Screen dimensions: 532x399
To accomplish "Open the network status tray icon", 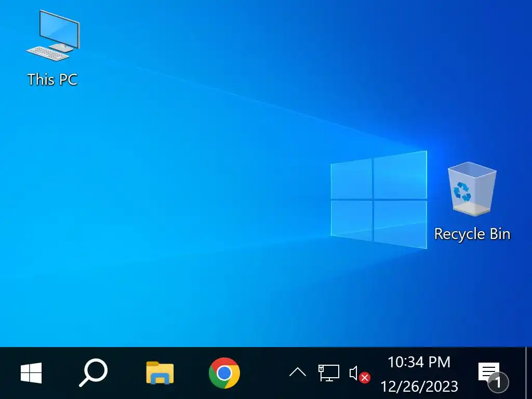I will pyautogui.click(x=329, y=373).
